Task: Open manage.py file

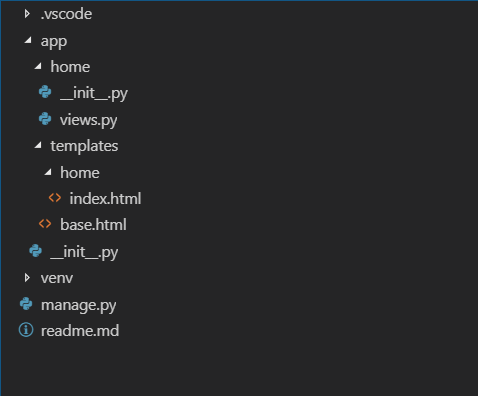Action: (79, 305)
